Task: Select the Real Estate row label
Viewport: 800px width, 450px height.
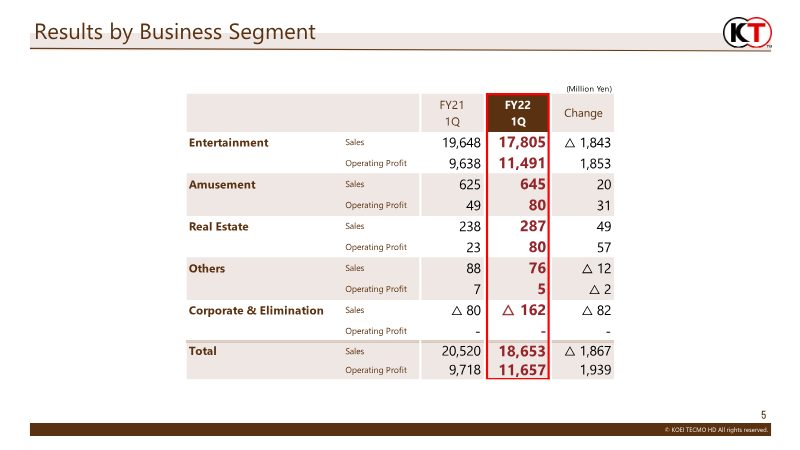Action: point(218,227)
